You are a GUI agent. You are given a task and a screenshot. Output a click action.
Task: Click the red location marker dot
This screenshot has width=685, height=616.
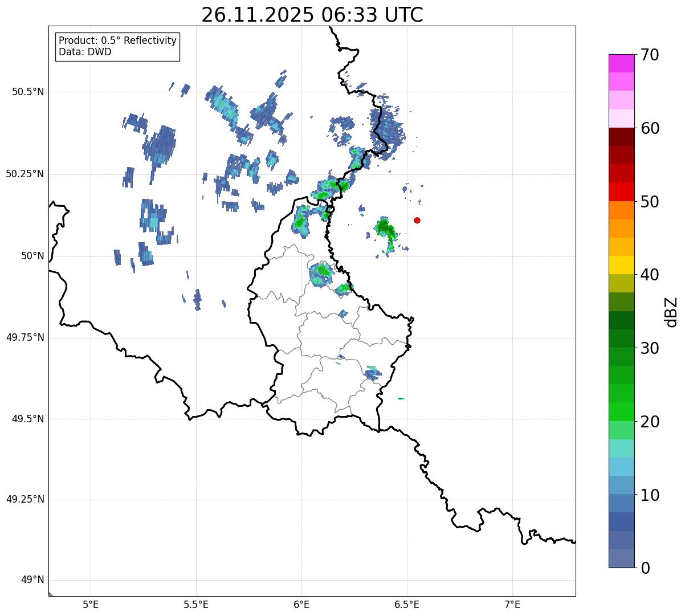pyautogui.click(x=417, y=220)
